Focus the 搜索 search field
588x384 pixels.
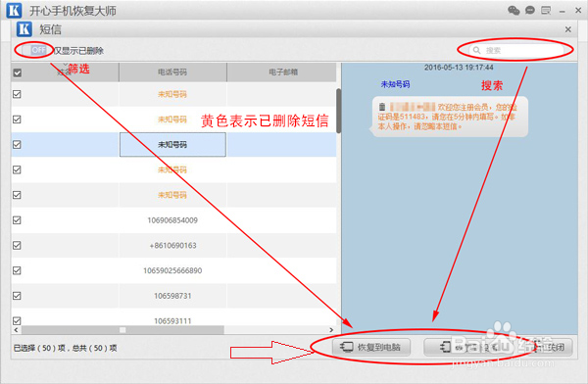click(516, 50)
